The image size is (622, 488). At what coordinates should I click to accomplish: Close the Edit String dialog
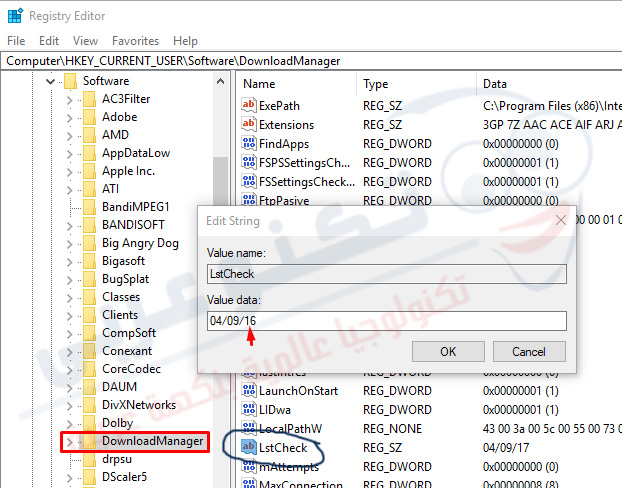coord(560,220)
